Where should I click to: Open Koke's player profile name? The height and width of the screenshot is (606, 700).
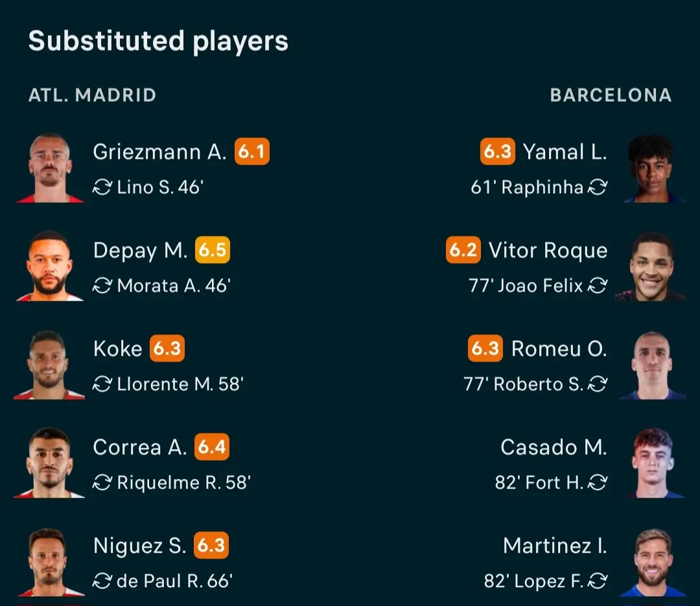(117, 349)
